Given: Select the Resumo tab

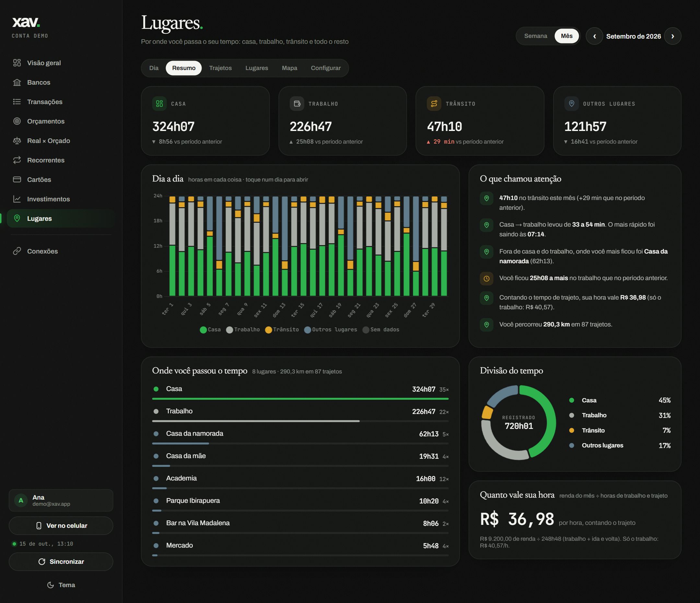Looking at the screenshot, I should [x=184, y=68].
